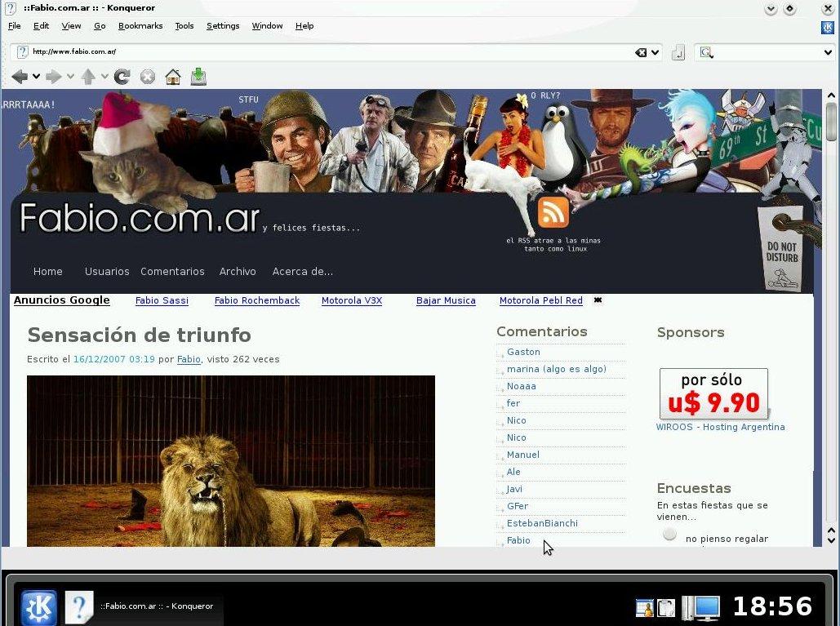Follow the 'Fabio Sassi' ad link

pos(162,300)
